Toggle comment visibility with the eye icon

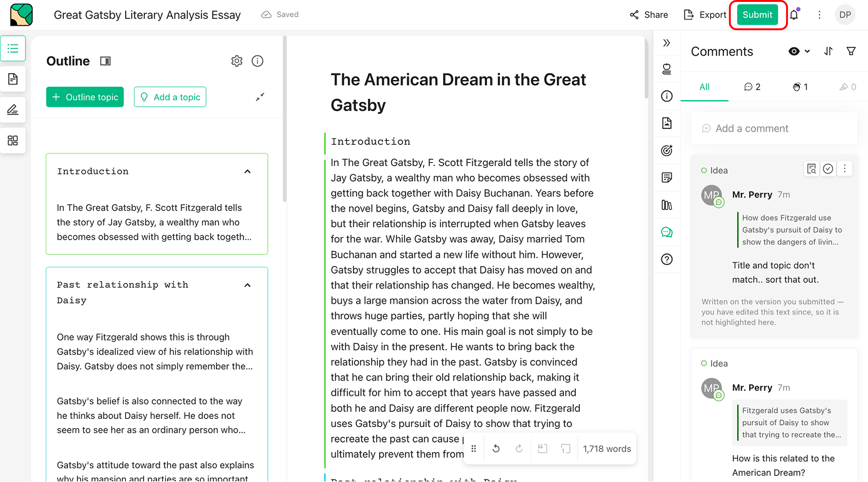[x=794, y=51]
